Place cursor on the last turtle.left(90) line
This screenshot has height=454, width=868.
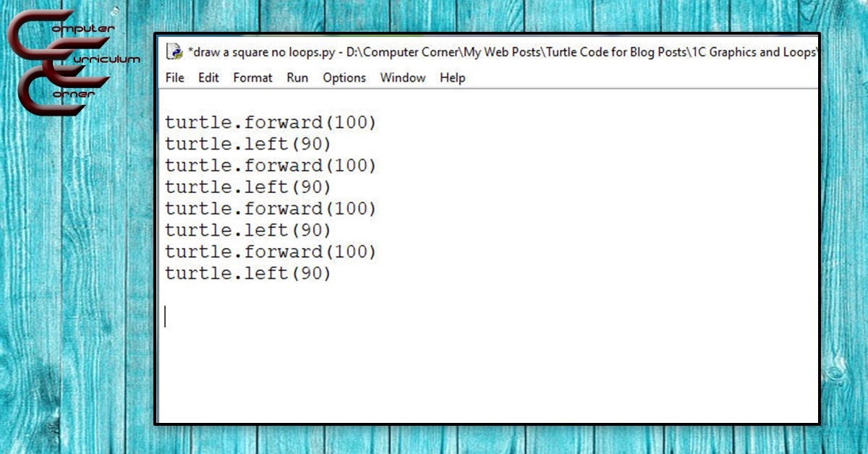click(x=247, y=274)
